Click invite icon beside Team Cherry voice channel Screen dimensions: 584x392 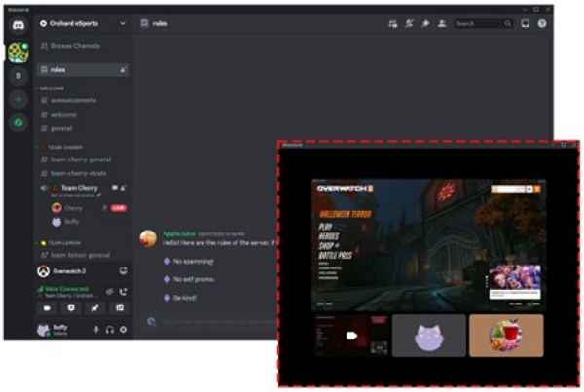click(123, 188)
